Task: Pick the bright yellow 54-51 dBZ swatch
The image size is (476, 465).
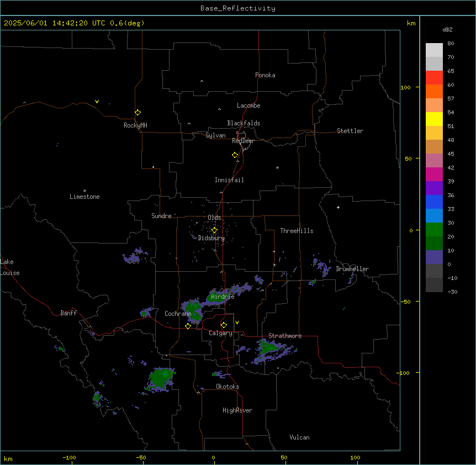Action: [x=434, y=119]
